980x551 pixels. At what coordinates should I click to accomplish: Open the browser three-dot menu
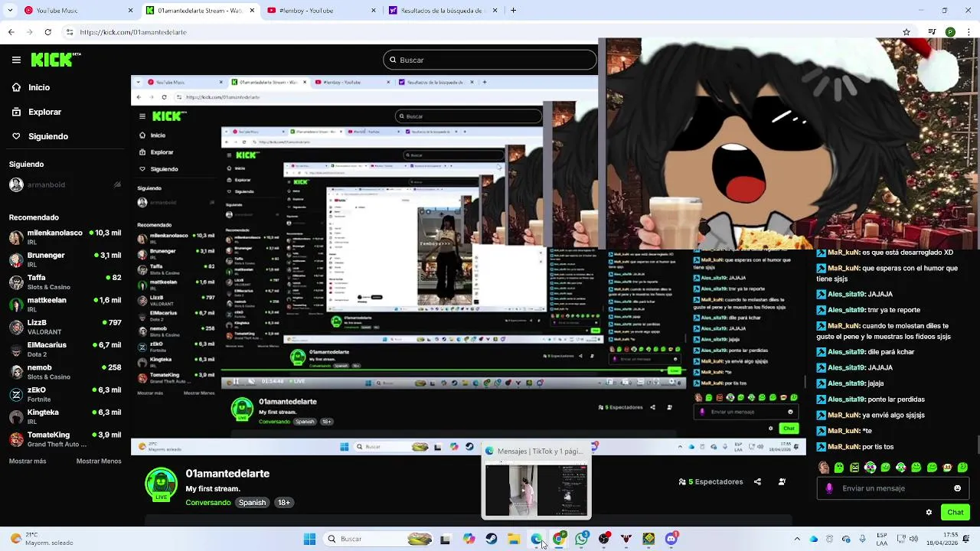[x=968, y=32]
